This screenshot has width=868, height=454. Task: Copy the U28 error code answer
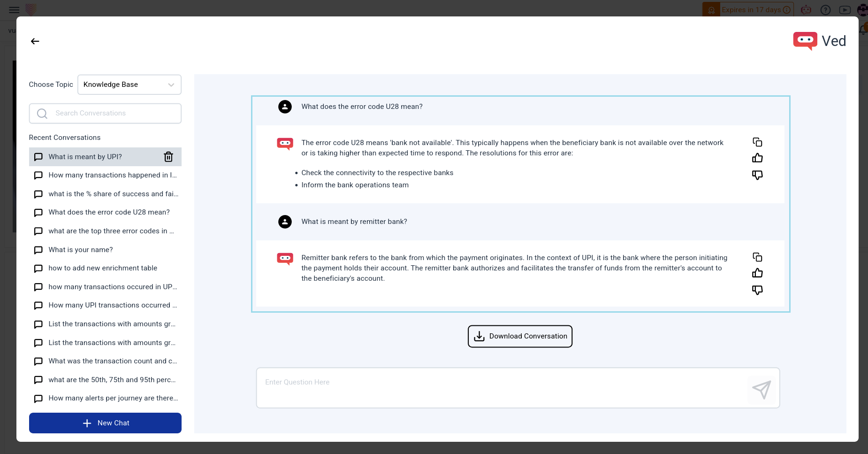(x=757, y=142)
